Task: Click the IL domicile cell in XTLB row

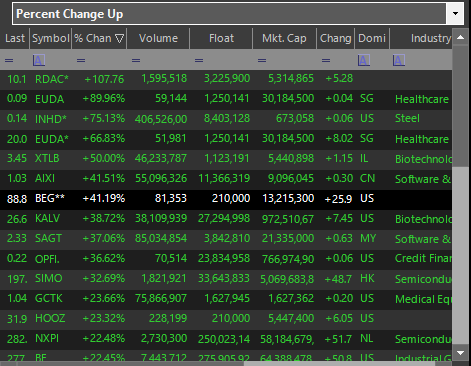Action: click(364, 158)
